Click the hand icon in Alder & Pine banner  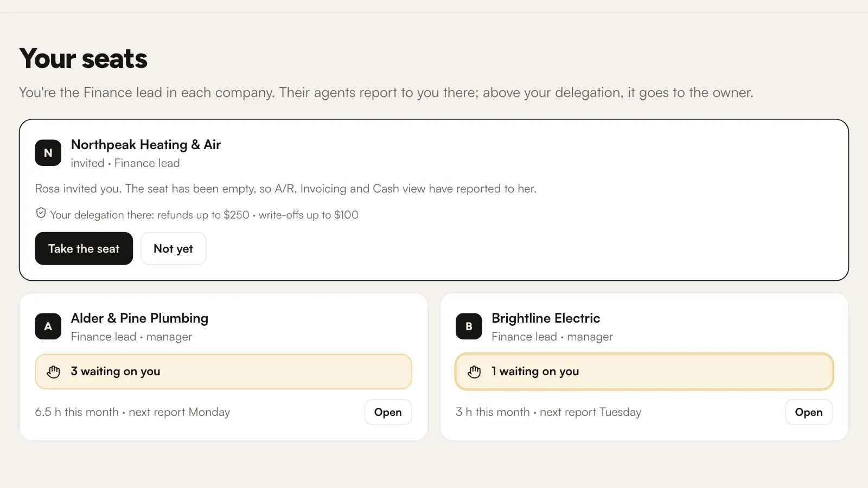(x=53, y=371)
